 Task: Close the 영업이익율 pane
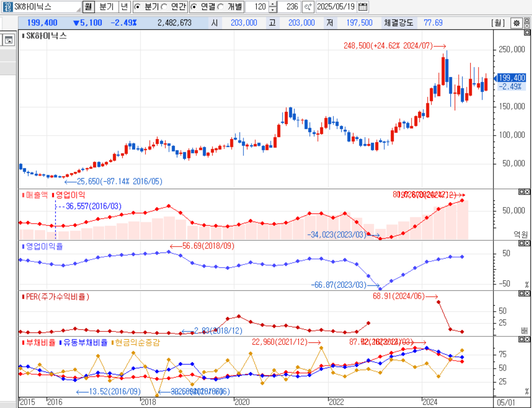tap(527, 243)
